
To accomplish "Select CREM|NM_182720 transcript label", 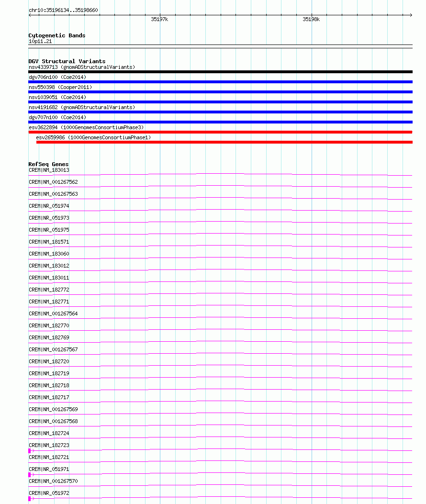I will [49, 362].
